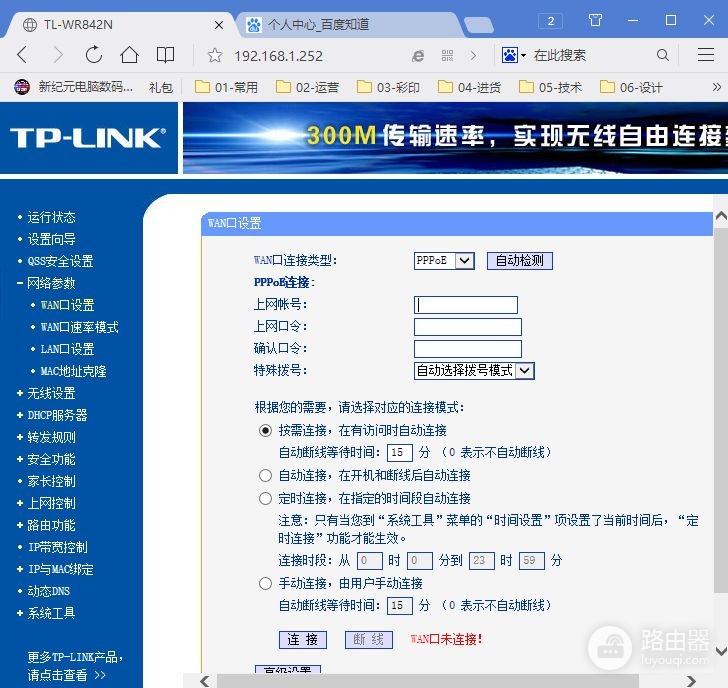Open the 05-技术 bookmark folder
Screen dimensions: 728x688
pos(550,87)
